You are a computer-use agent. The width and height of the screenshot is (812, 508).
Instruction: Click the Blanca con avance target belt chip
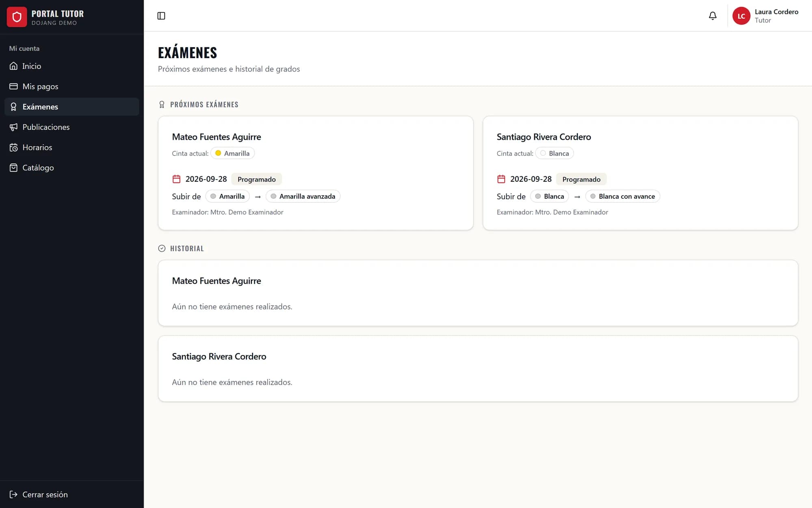click(622, 196)
